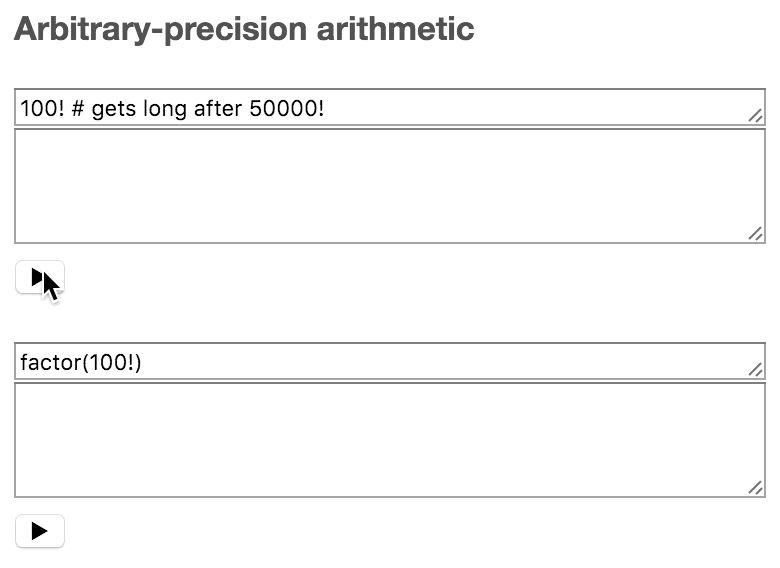Click the empty output area under 100! input

pyautogui.click(x=390, y=186)
